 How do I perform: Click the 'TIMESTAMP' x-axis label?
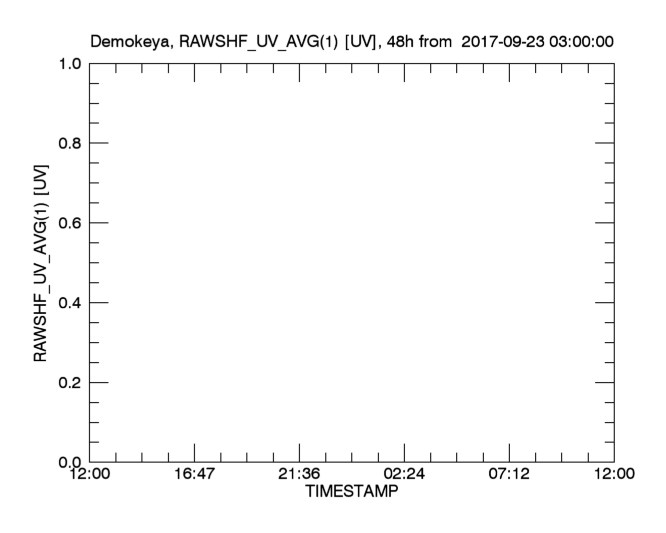351,493
